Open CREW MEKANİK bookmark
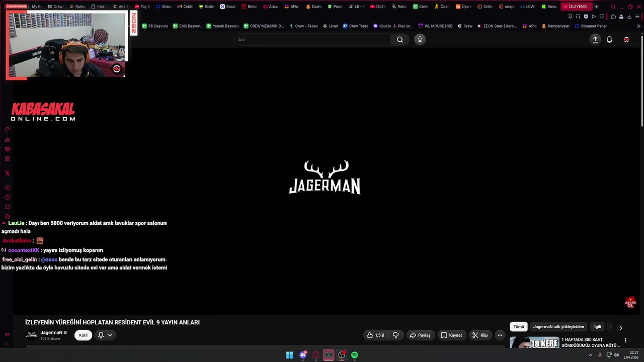 (x=264, y=26)
